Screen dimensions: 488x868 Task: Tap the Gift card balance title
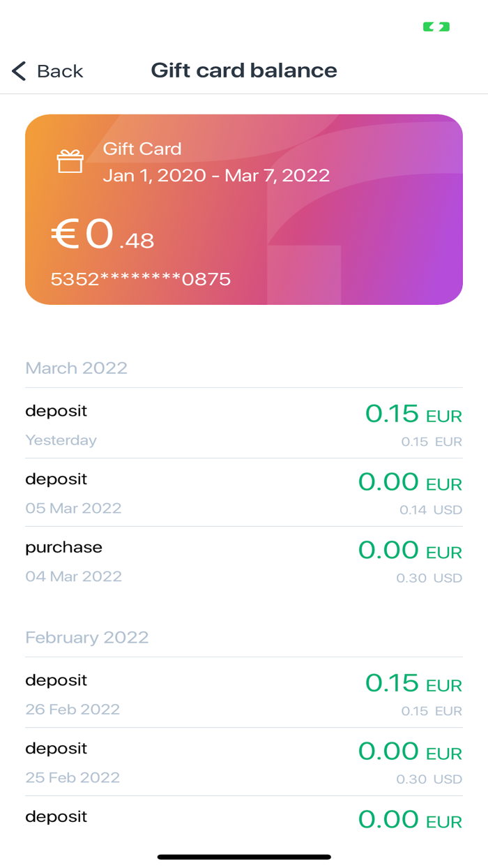(x=244, y=70)
